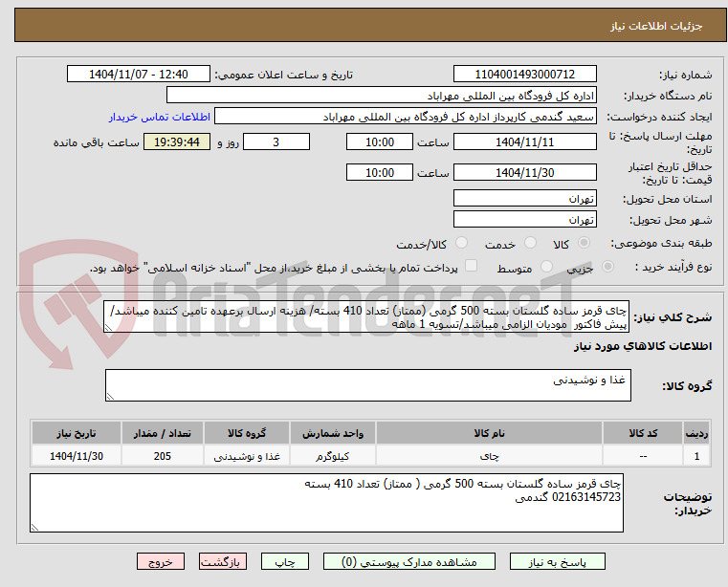The image size is (728, 587).
Task: Click the تعداد / مقدار column header
Action: 163,433
